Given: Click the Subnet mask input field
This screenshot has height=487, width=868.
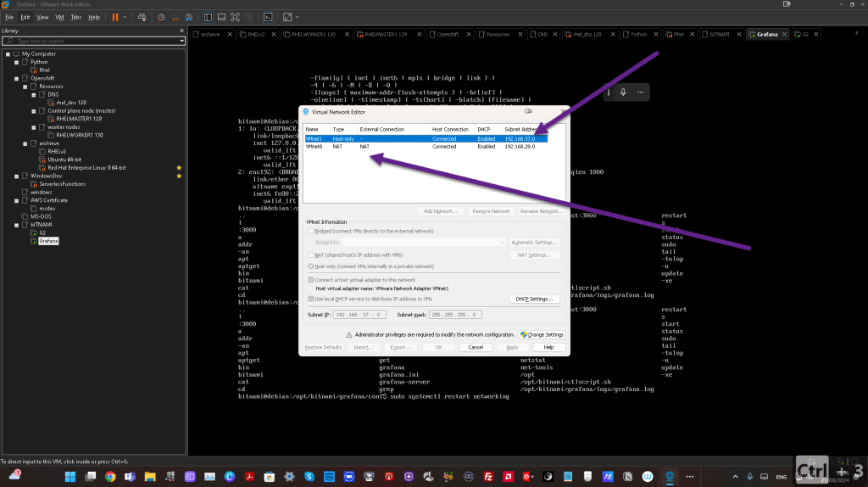Looking at the screenshot, I should pyautogui.click(x=455, y=315).
